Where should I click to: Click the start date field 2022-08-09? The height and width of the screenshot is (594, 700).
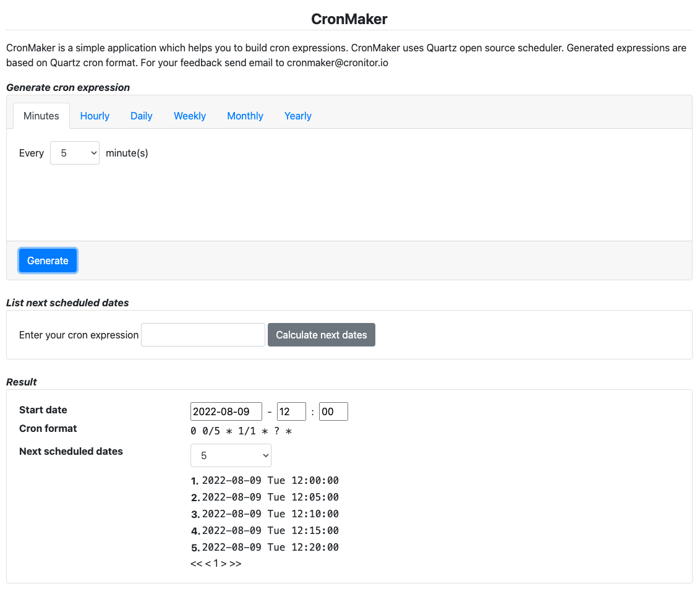(x=226, y=411)
